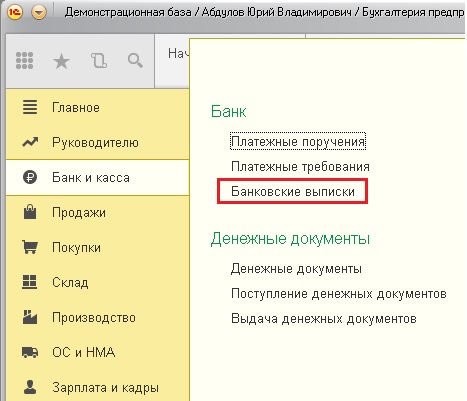
Task: Open the History scroll icon
Action: pyautogui.click(x=99, y=61)
